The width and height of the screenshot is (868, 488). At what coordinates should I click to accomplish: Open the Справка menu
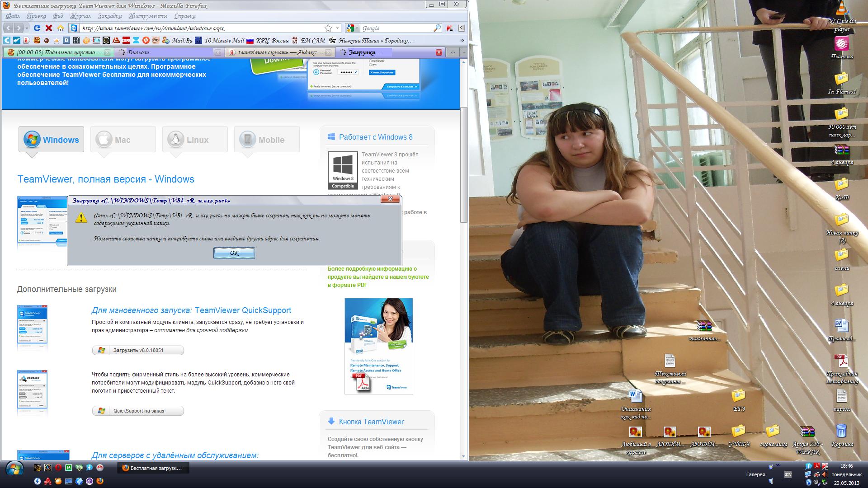click(x=184, y=16)
